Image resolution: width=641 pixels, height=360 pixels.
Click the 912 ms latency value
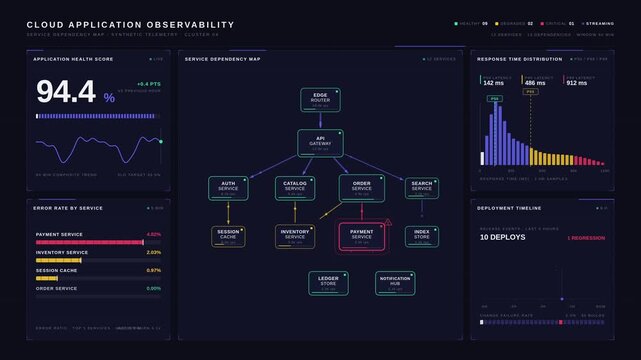coord(577,83)
